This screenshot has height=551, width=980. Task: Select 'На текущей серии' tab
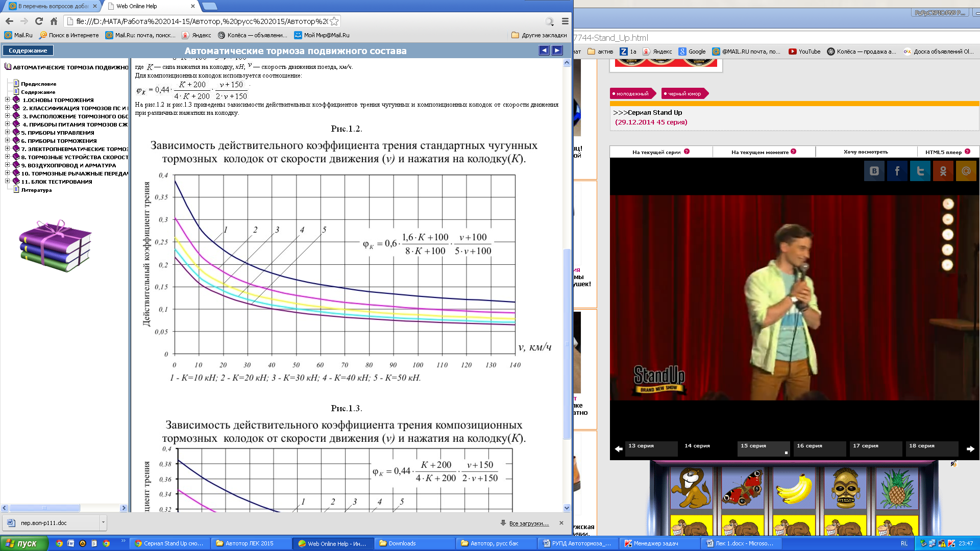661,152
